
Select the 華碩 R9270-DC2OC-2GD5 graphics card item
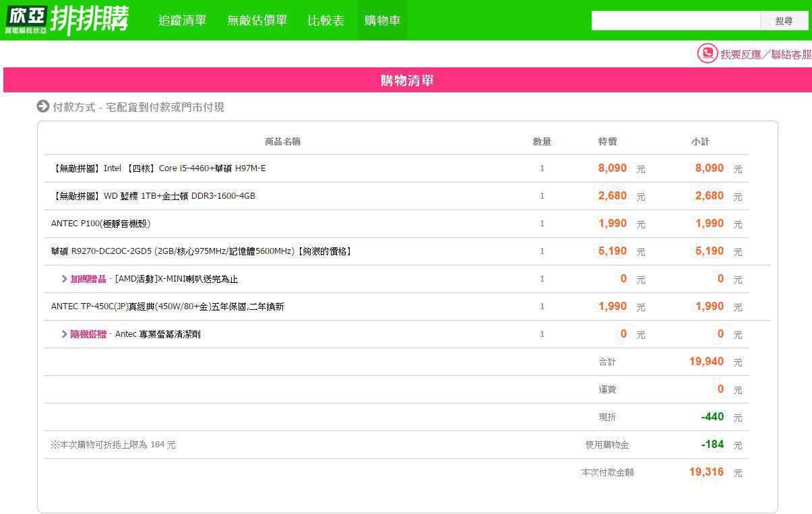coord(202,251)
